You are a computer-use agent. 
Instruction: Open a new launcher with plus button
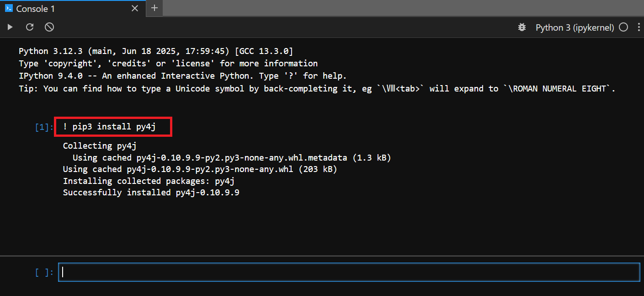pyautogui.click(x=154, y=8)
